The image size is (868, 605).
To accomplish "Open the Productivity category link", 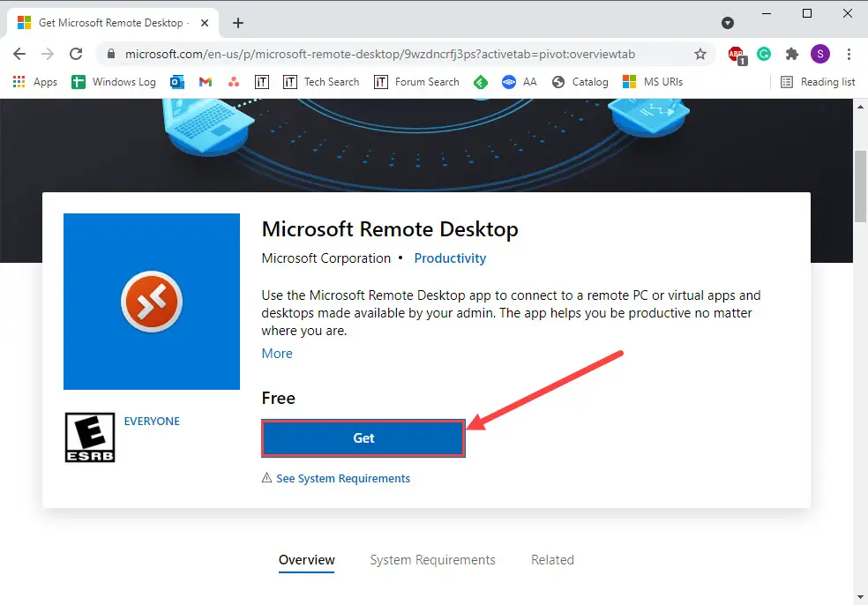I will pyautogui.click(x=450, y=258).
